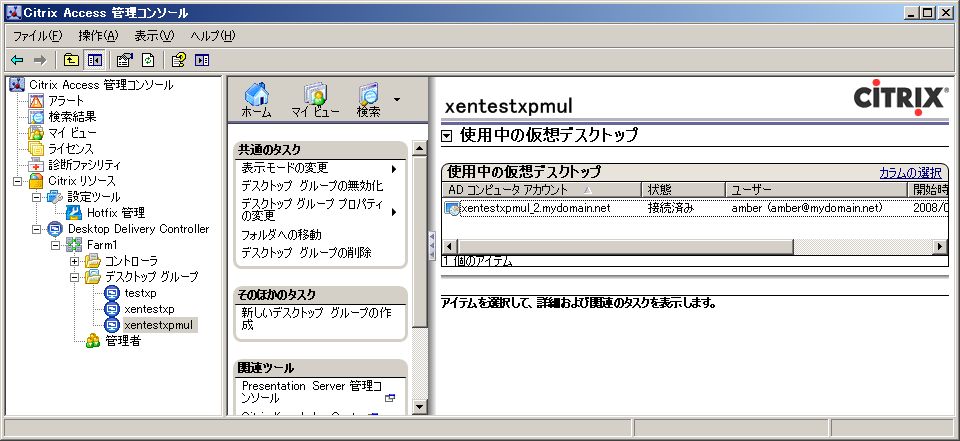Sort by ユーザー column header

pos(817,190)
